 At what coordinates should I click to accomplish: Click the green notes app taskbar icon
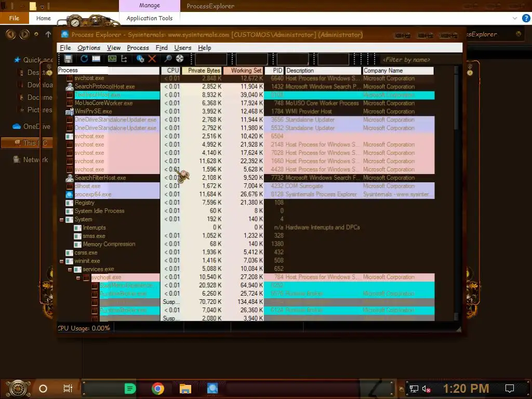coord(130,389)
